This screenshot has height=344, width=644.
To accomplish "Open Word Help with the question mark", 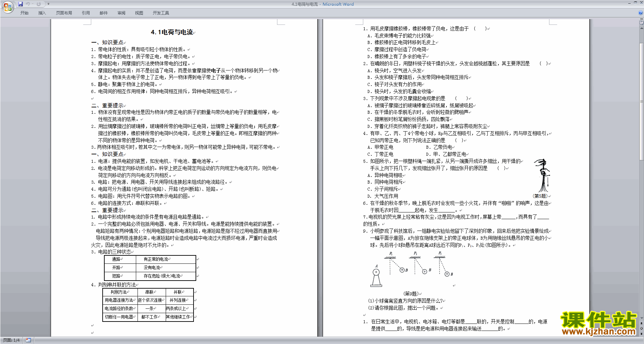I will click(x=641, y=13).
